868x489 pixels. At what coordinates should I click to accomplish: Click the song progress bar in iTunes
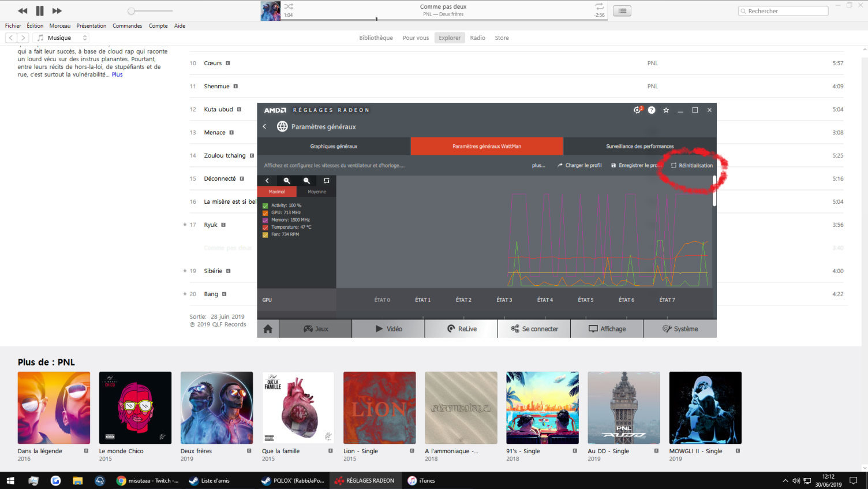tap(444, 20)
